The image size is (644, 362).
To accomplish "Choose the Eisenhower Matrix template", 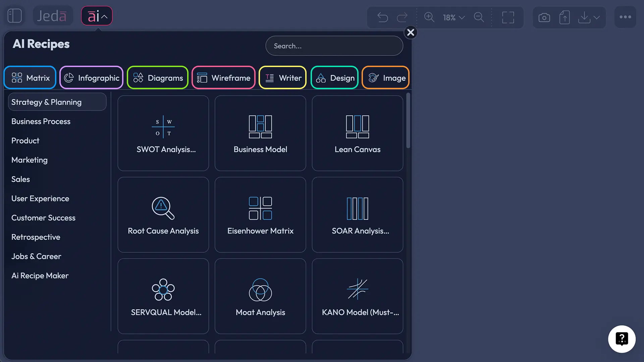I will 260,215.
